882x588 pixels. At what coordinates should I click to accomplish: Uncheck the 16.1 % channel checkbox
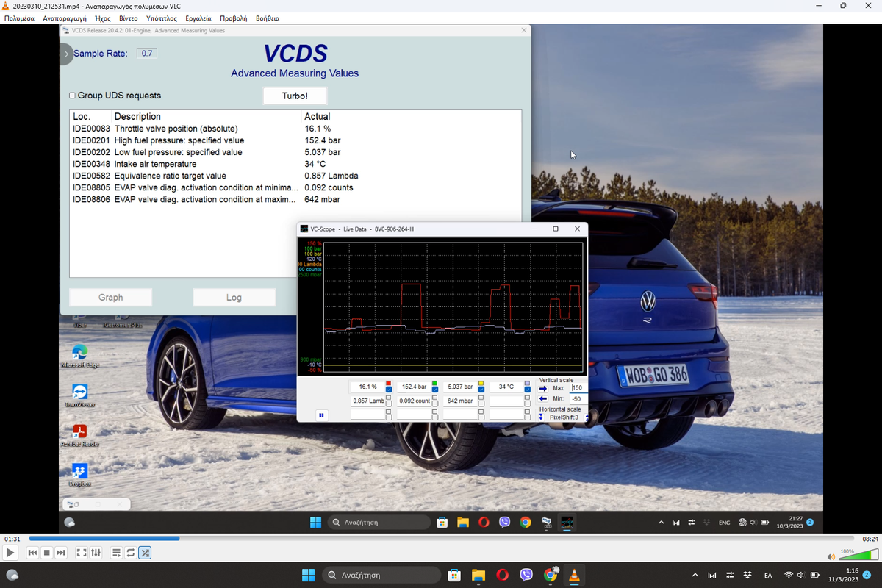coord(389,390)
